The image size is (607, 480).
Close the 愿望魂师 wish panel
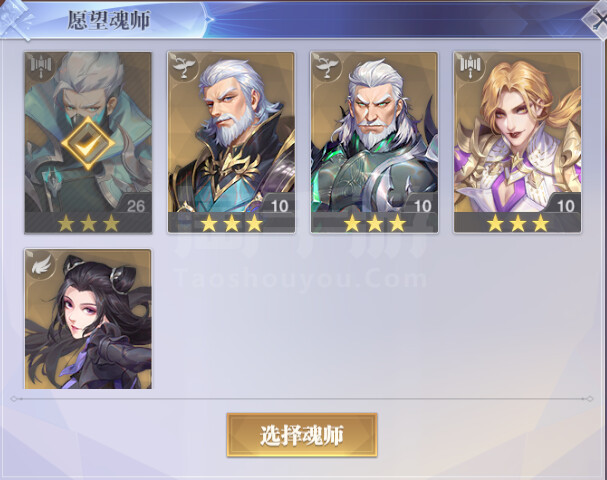coord(597,19)
